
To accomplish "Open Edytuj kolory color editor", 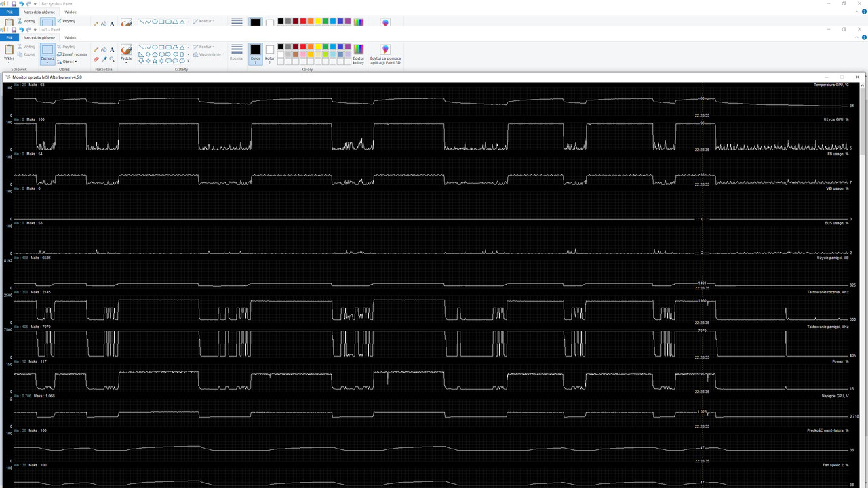I will point(358,53).
